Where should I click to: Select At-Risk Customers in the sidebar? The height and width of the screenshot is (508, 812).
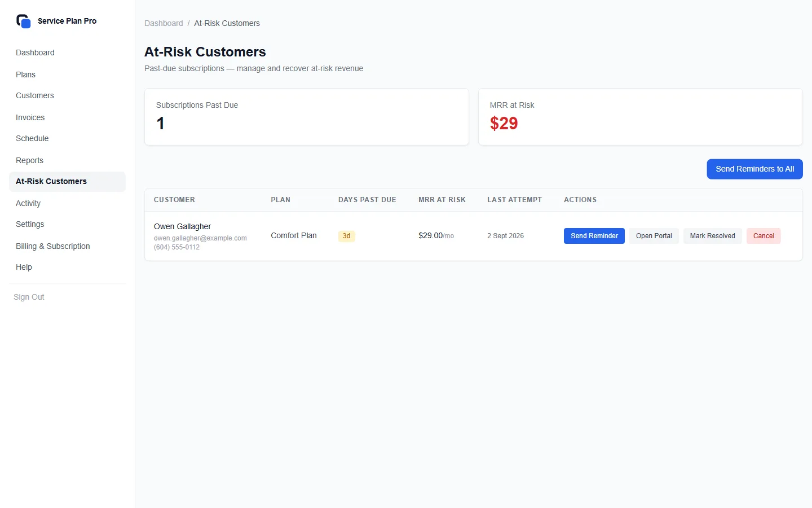tap(67, 181)
